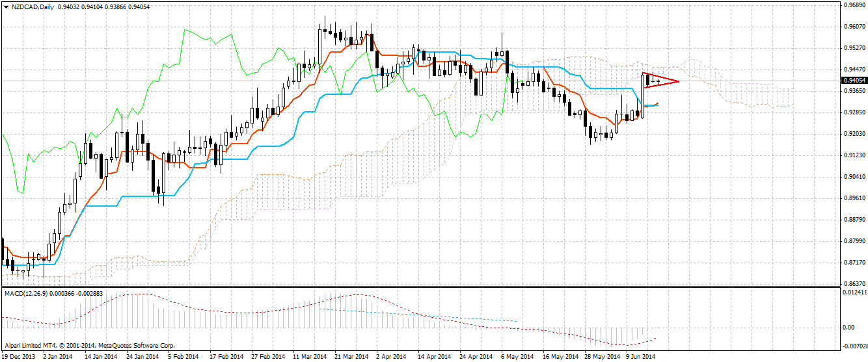Click the 0.86370 price scale label
Viewport: 868px width, 362px height.
click(x=853, y=284)
